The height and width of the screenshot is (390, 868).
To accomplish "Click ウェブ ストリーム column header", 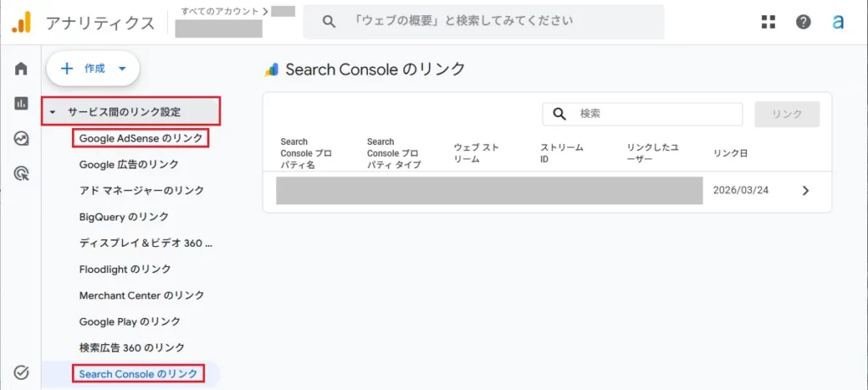I will click(476, 153).
